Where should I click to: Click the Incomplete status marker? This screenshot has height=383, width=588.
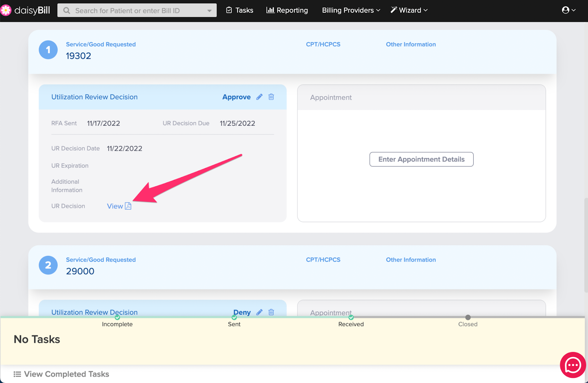click(x=117, y=317)
